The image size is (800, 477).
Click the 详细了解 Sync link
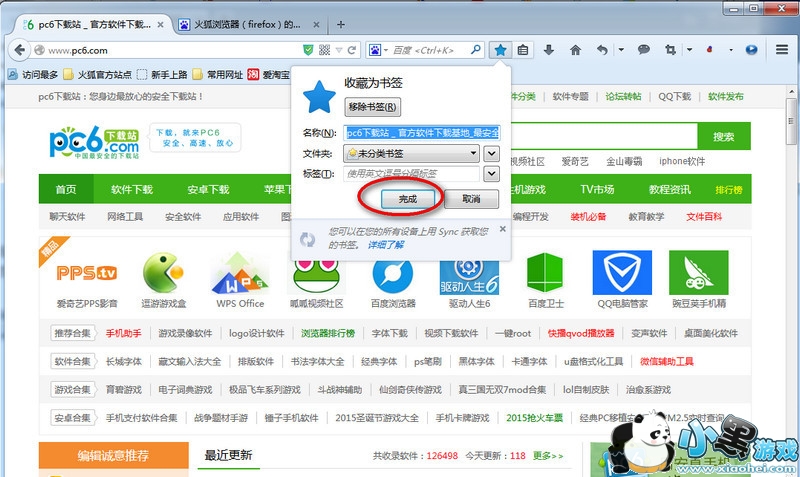(386, 245)
